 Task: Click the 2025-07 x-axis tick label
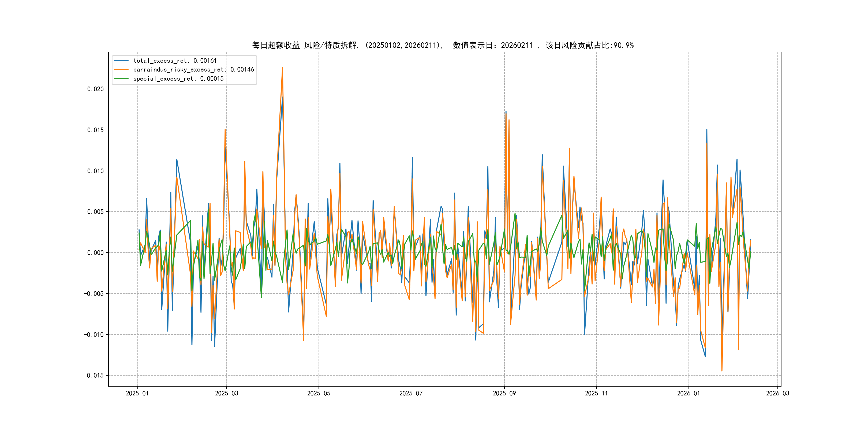[x=411, y=393]
